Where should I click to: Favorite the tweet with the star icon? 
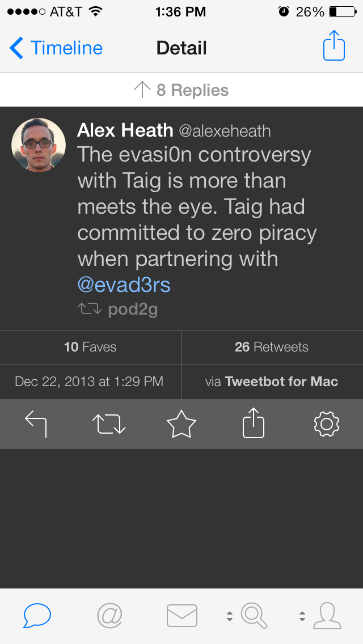(x=181, y=423)
